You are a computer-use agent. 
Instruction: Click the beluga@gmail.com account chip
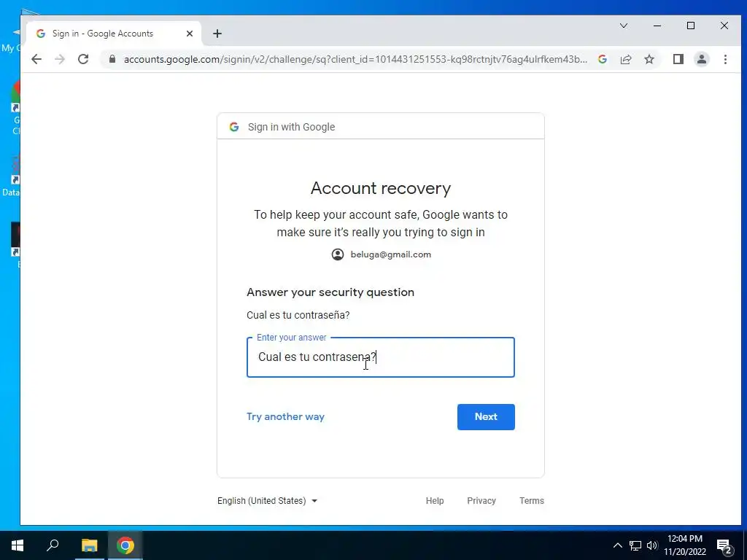click(381, 254)
